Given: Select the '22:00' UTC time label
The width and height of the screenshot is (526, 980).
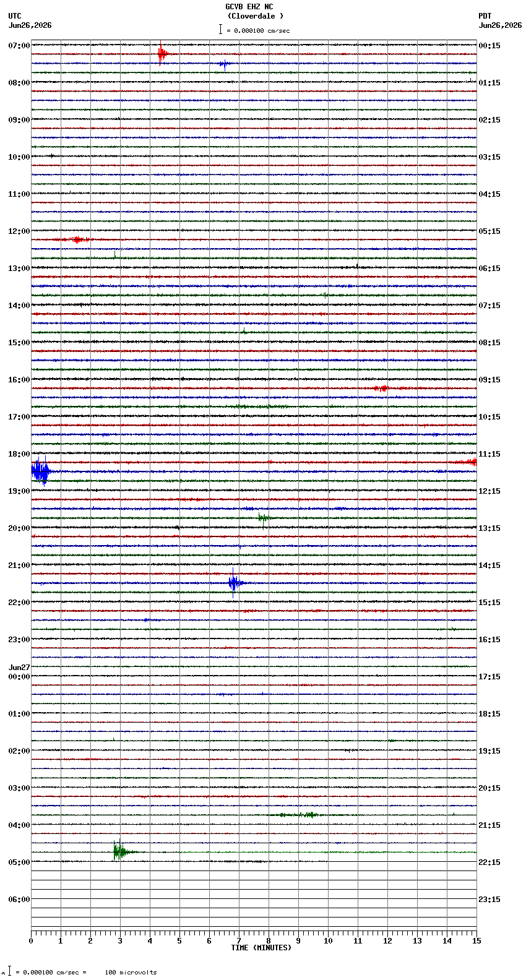Looking at the screenshot, I should tap(19, 603).
